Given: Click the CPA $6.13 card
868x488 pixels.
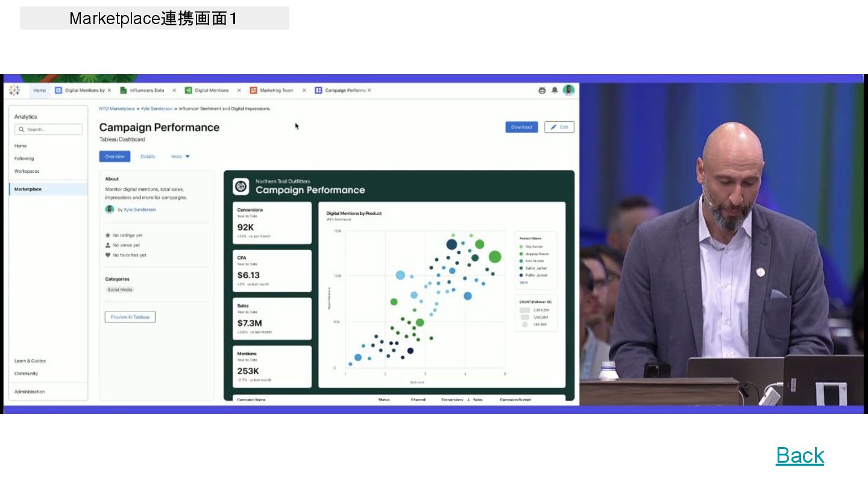Looking at the screenshot, I should pos(272,271).
